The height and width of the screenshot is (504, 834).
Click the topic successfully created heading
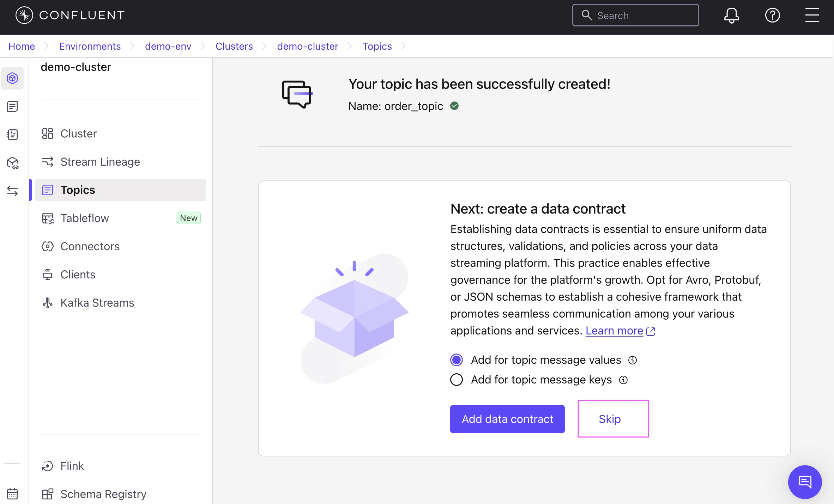tap(479, 84)
